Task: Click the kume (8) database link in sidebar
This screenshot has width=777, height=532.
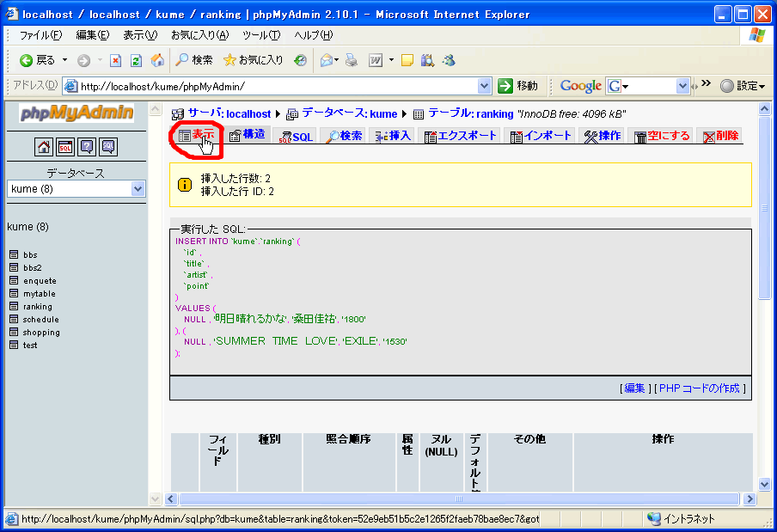Action: coord(28,227)
